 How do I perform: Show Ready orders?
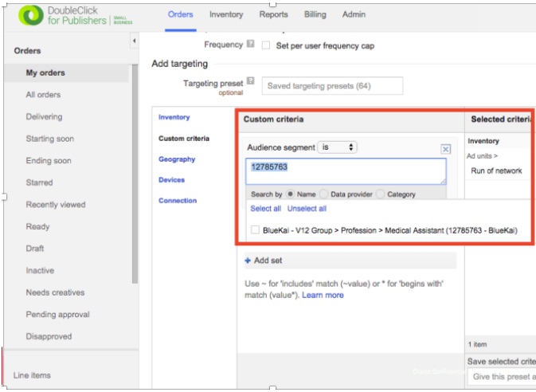coord(37,226)
